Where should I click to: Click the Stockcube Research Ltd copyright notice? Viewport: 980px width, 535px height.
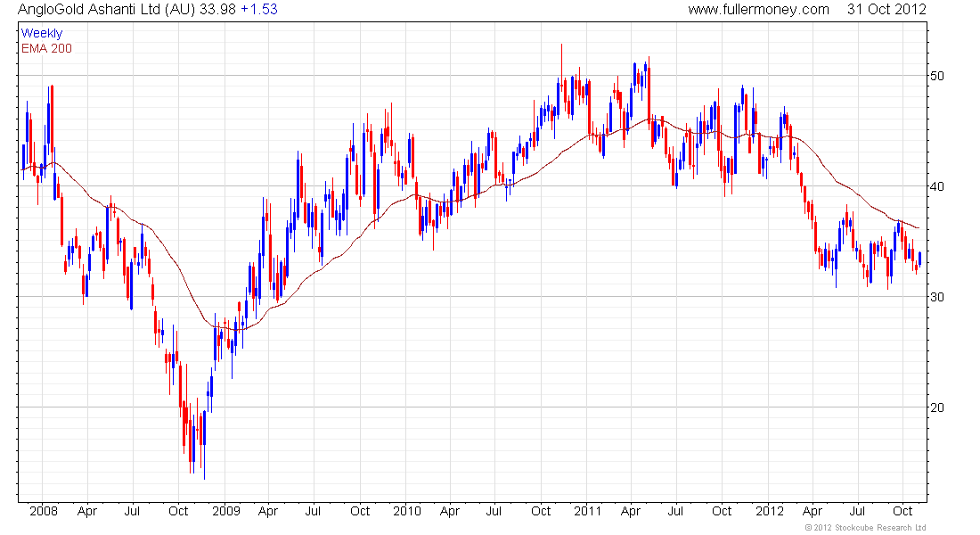coord(865,528)
